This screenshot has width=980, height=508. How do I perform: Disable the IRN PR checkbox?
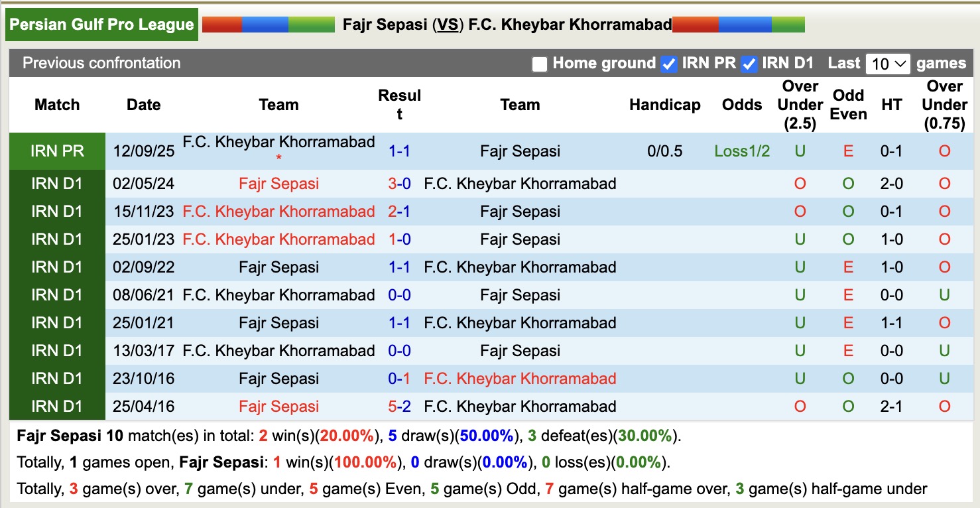click(669, 64)
